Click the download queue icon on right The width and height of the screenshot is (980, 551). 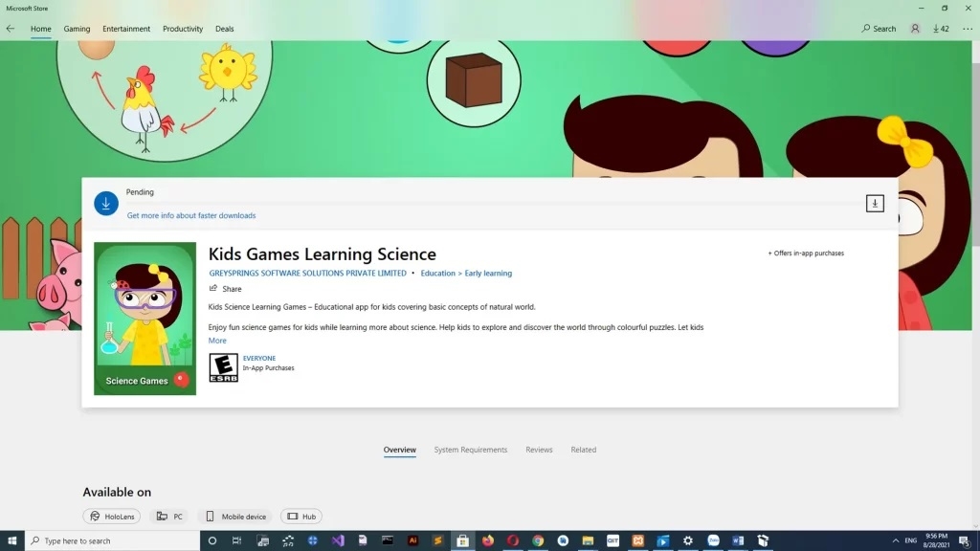point(875,203)
